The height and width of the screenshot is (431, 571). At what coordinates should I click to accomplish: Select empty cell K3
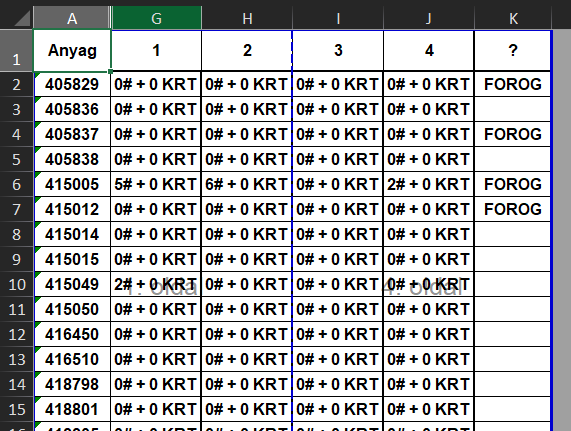point(513,110)
